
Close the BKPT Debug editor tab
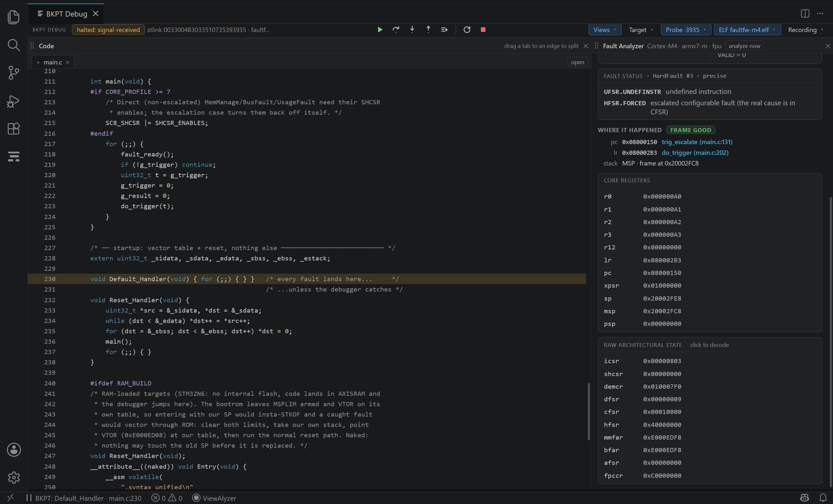(96, 14)
